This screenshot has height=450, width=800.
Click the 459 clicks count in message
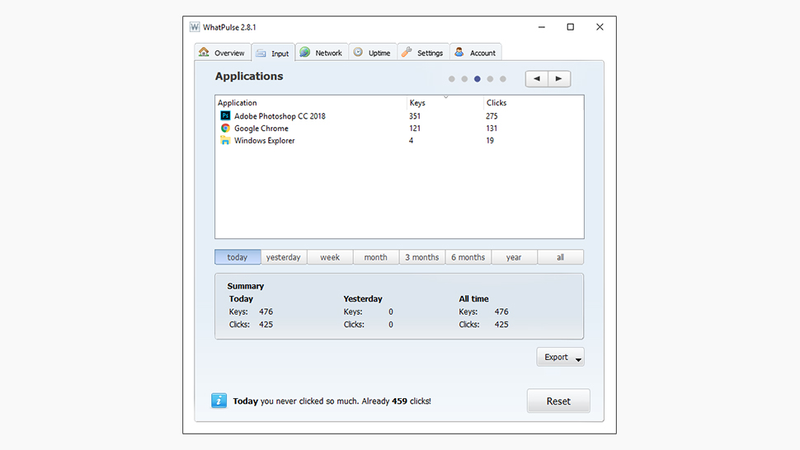click(399, 401)
